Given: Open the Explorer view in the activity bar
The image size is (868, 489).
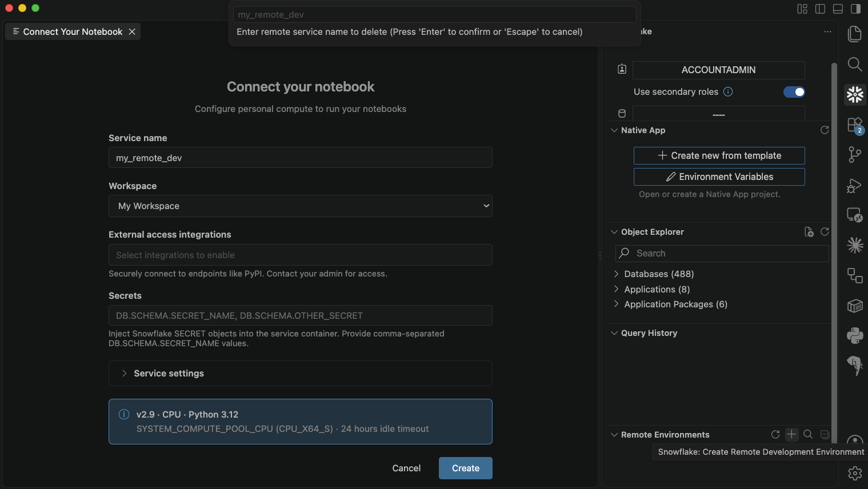Looking at the screenshot, I should click(x=855, y=34).
